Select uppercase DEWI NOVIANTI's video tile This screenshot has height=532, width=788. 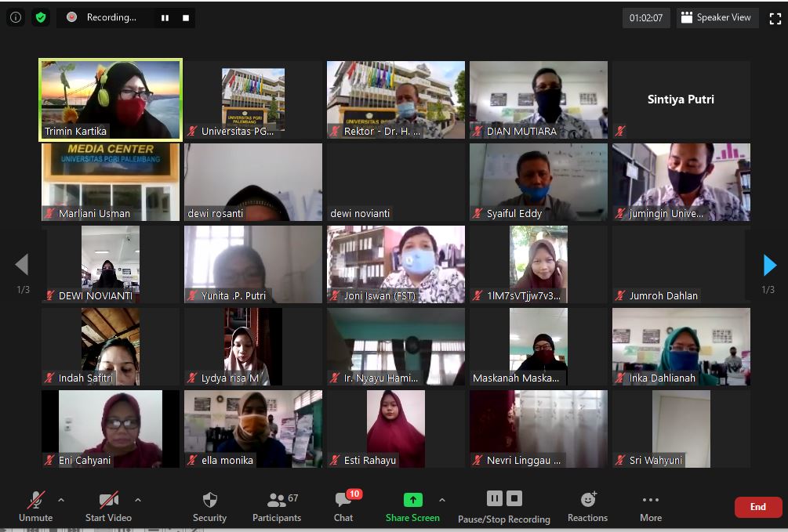point(111,264)
